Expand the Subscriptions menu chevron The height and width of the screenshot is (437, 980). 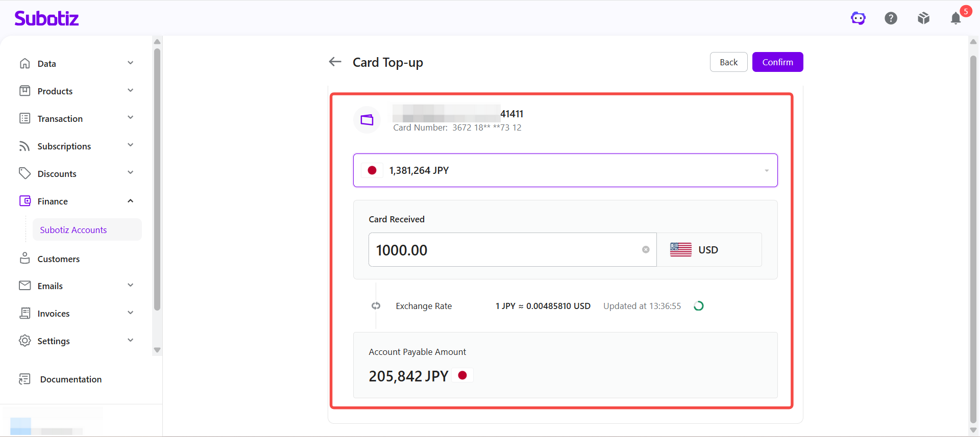[x=131, y=145]
